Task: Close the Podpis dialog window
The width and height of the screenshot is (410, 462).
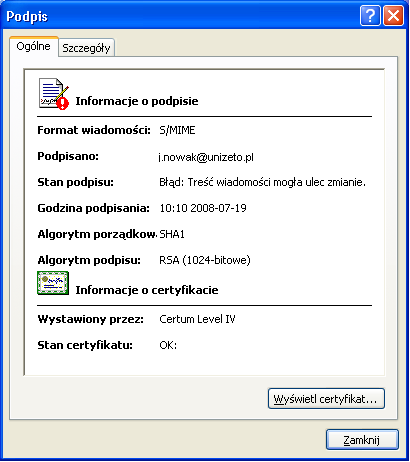Action: (393, 16)
